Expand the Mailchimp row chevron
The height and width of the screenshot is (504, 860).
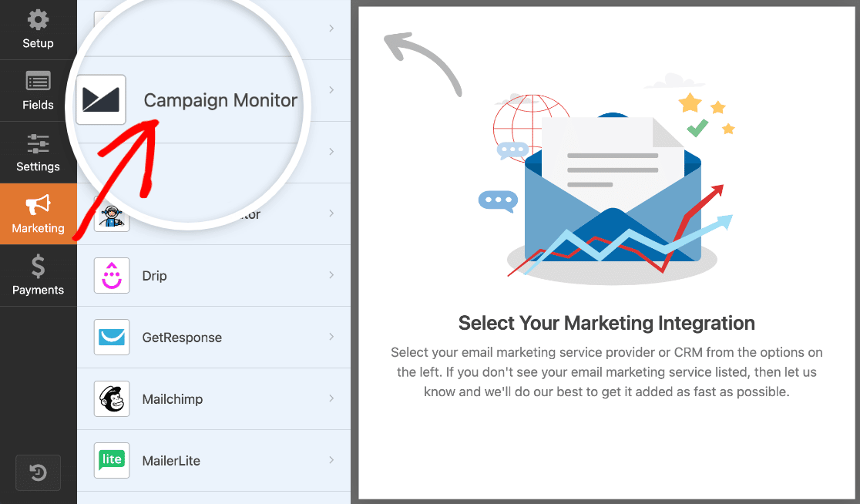pos(331,398)
